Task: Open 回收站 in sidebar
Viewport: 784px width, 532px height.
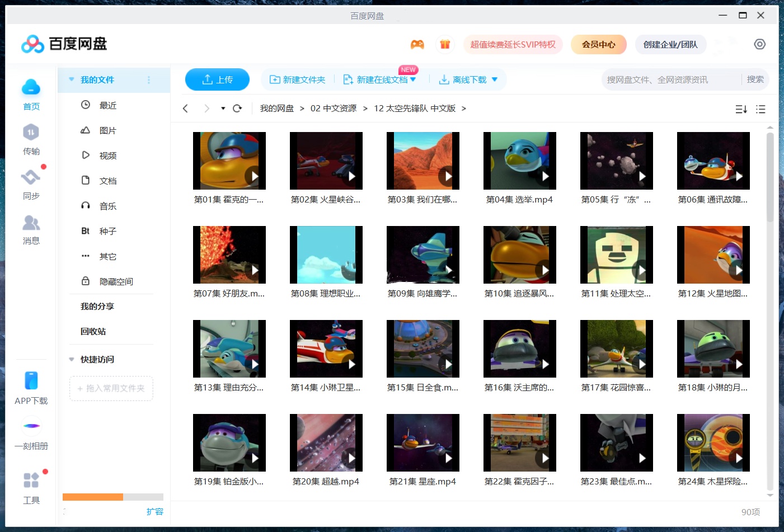Action: [93, 331]
